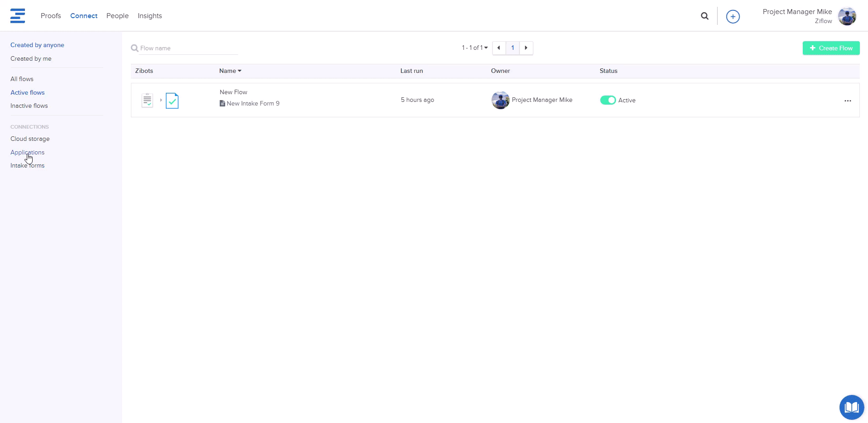Select the Created by me filter

31,58
